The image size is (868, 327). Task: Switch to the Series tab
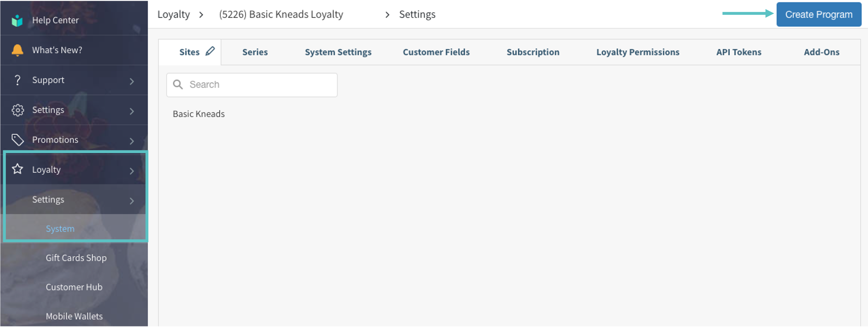point(255,52)
